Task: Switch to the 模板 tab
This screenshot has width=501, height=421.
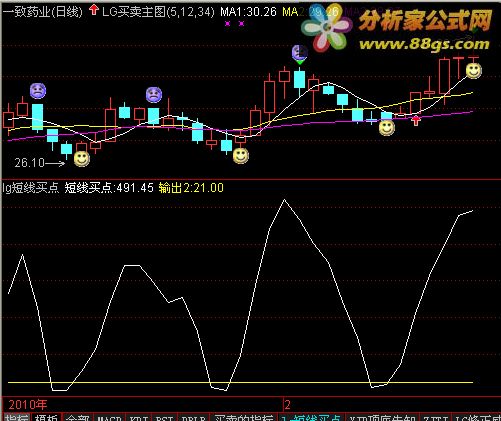Action: pos(46,417)
